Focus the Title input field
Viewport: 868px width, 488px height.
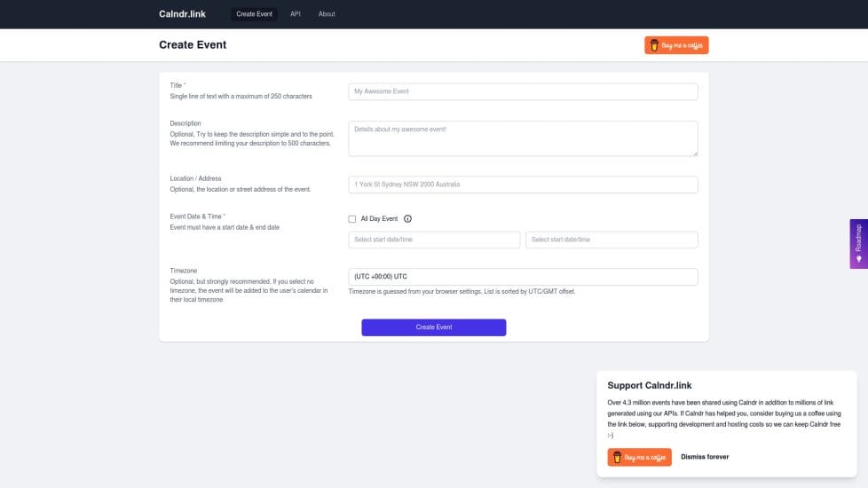pyautogui.click(x=523, y=91)
